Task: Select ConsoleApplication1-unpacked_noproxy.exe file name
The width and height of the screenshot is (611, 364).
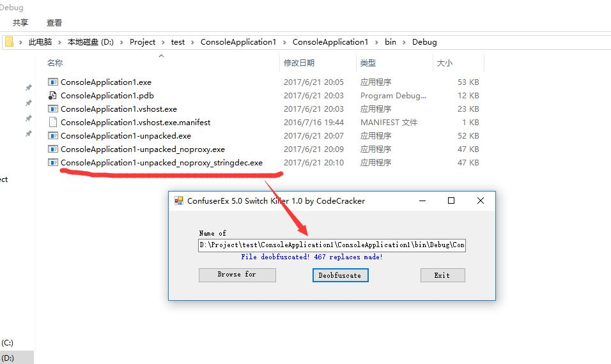Action: (x=143, y=149)
